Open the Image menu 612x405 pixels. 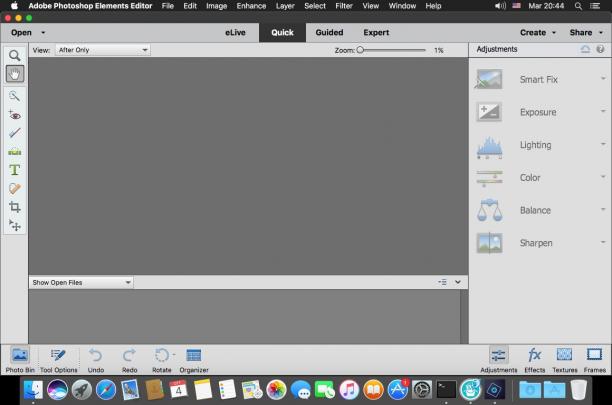217,6
